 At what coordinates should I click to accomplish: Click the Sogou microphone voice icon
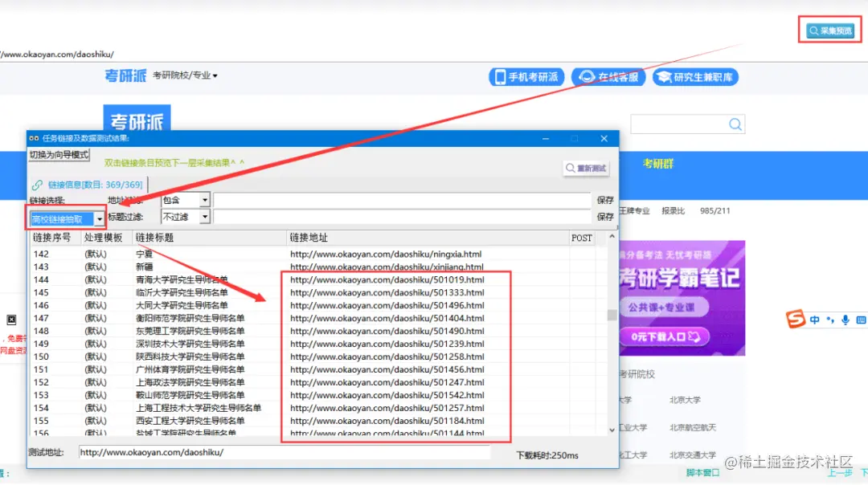[845, 320]
